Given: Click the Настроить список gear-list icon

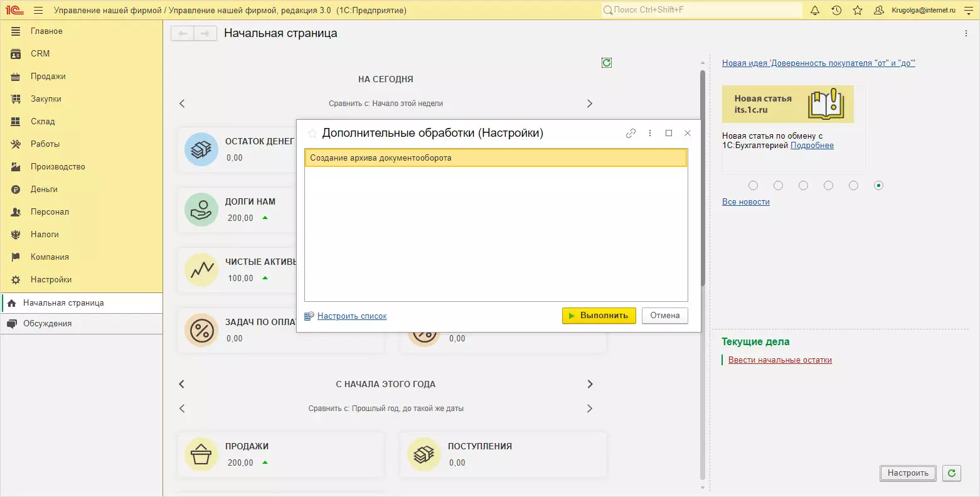Looking at the screenshot, I should [309, 316].
